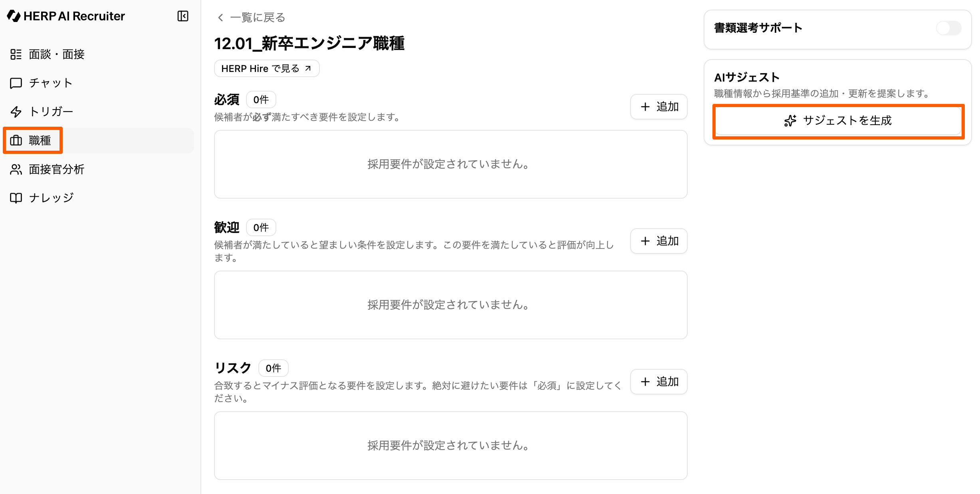Open トリガー lightning icon in the sidebar
Screen dimensions: 980x494
(x=16, y=112)
